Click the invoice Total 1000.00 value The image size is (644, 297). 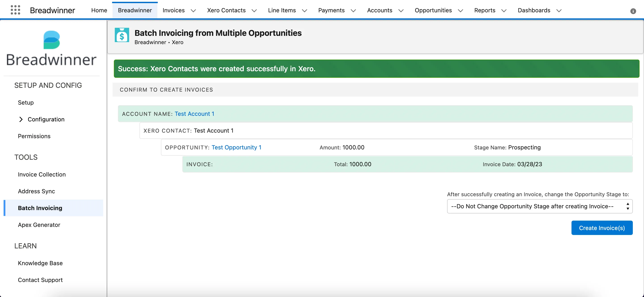[360, 164]
